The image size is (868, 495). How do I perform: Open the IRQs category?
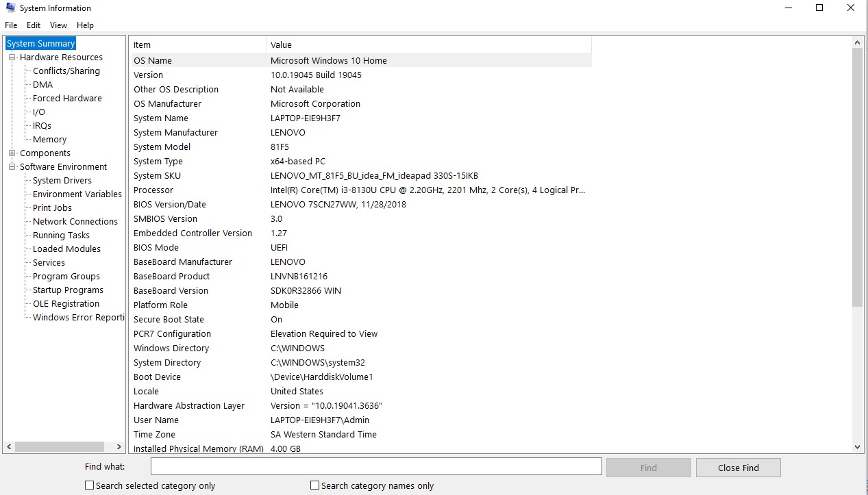42,126
